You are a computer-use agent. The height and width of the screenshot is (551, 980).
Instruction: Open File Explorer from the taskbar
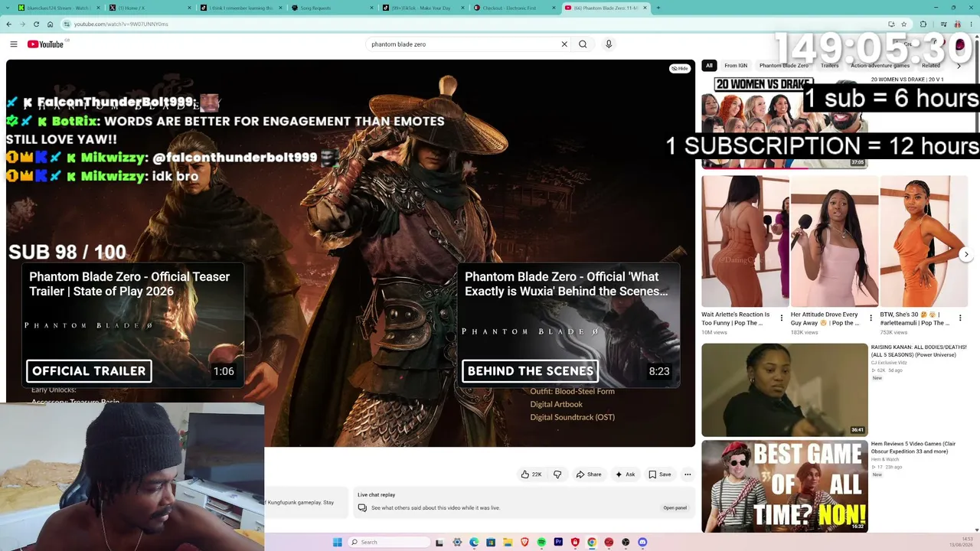[x=508, y=542]
